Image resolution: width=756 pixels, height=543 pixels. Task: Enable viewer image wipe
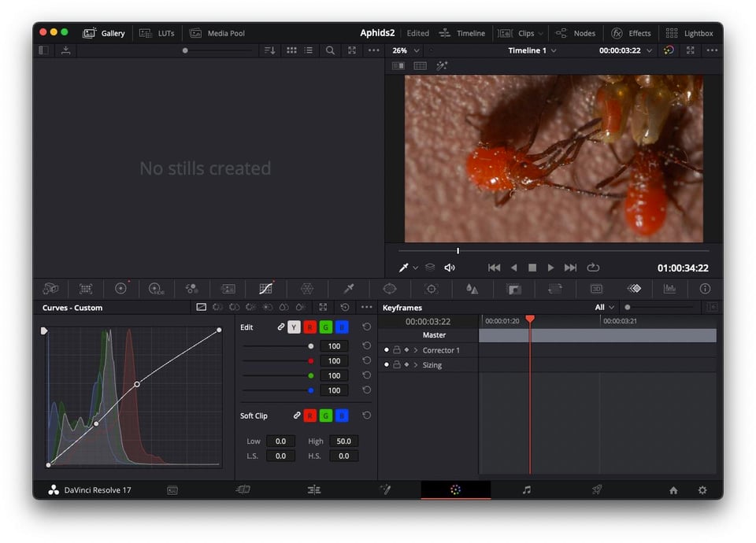pos(398,65)
